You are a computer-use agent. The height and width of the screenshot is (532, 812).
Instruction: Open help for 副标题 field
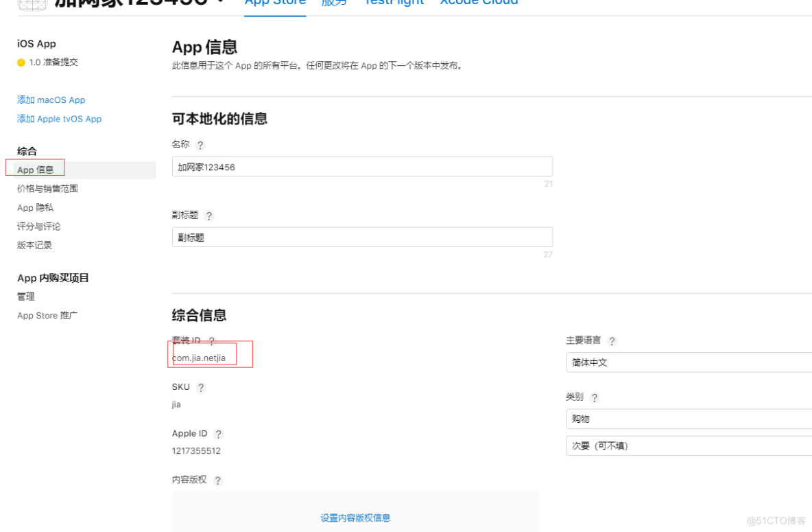pyautogui.click(x=208, y=216)
